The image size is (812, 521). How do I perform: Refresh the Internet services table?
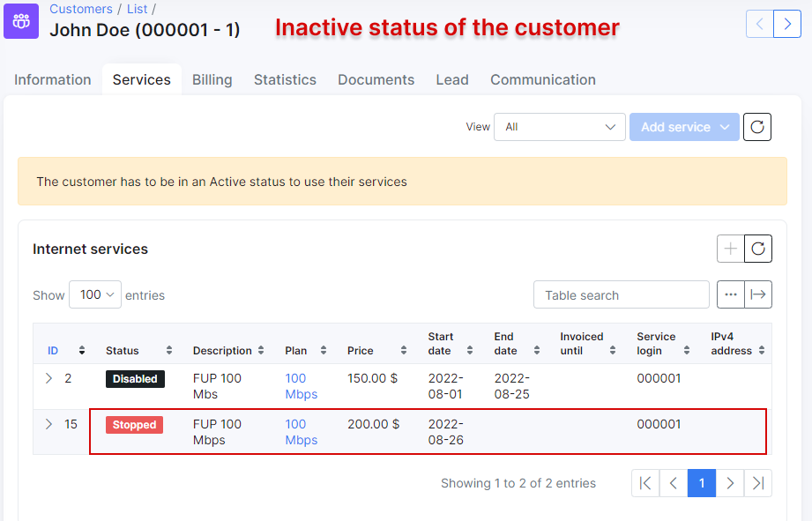click(x=757, y=249)
